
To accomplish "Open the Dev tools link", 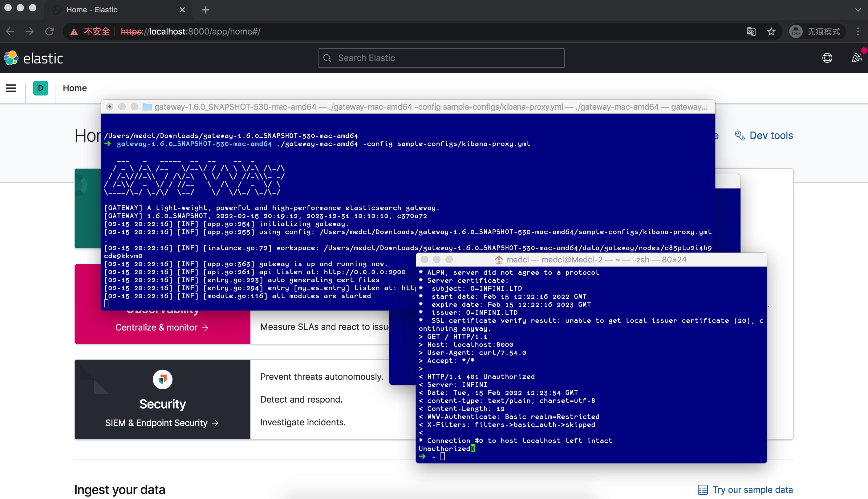I will coord(764,135).
